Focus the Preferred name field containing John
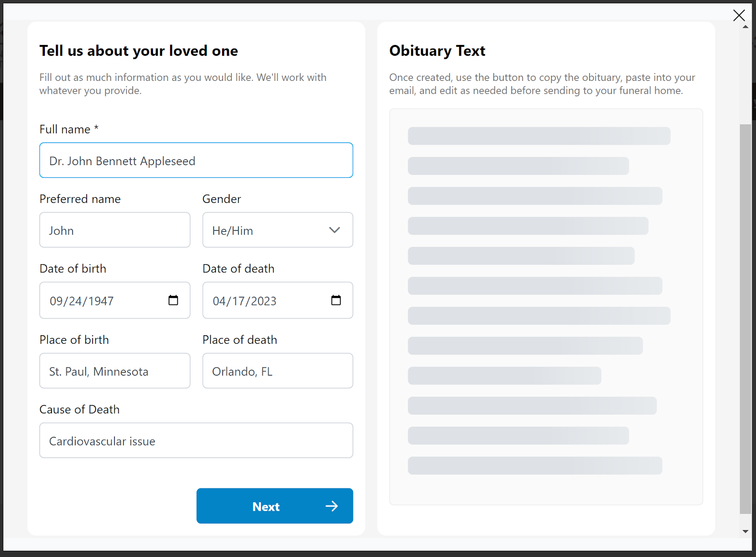The height and width of the screenshot is (557, 756). [115, 230]
